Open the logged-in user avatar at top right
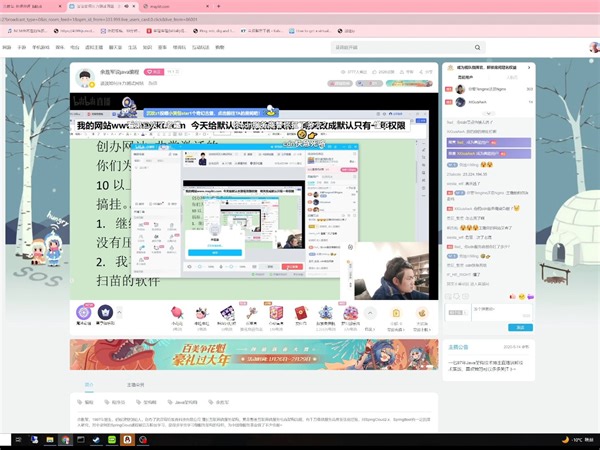Image resolution: width=600 pixels, height=450 pixels. point(594,47)
